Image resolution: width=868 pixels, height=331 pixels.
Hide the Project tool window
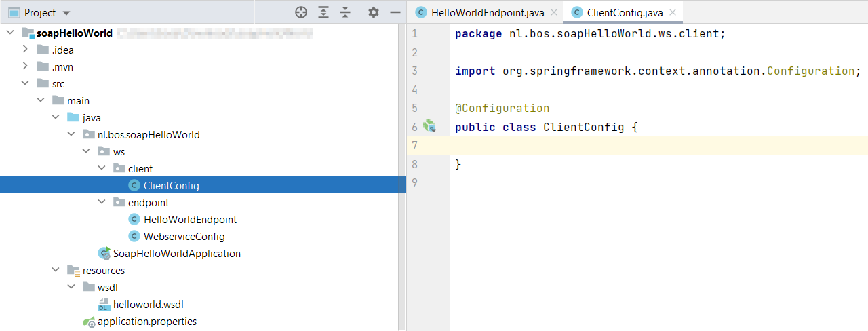[395, 12]
